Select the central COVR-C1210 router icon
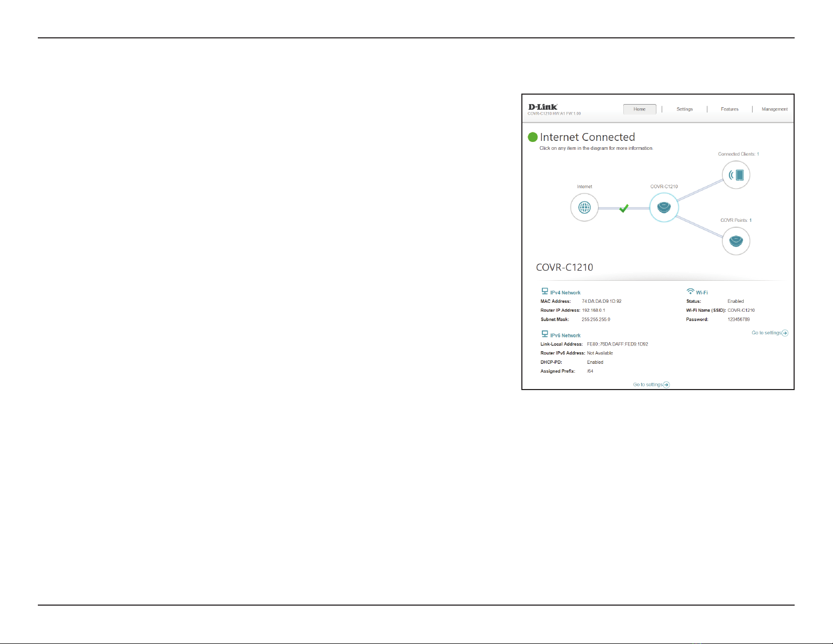The height and width of the screenshot is (644, 833). coord(664,208)
